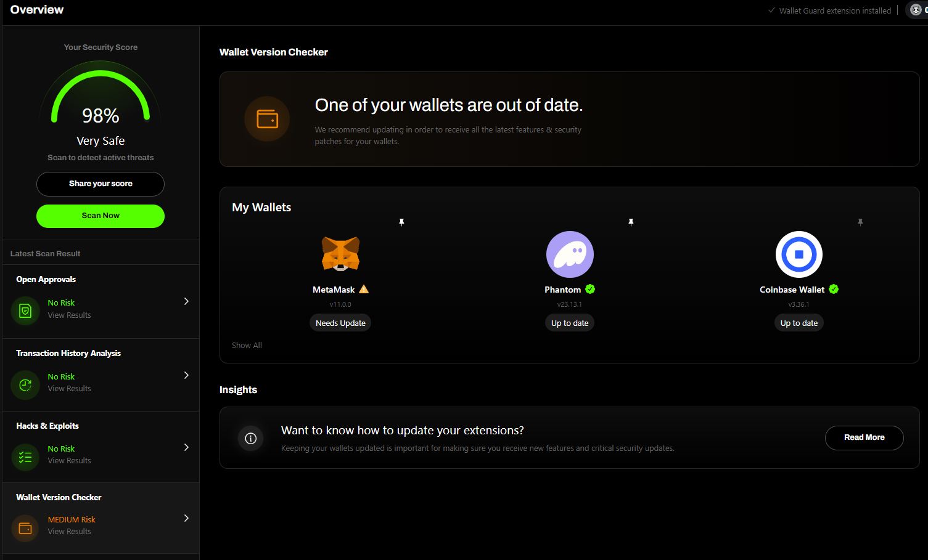The width and height of the screenshot is (928, 560).
Task: Click Show All under My Wallets
Action: point(247,345)
